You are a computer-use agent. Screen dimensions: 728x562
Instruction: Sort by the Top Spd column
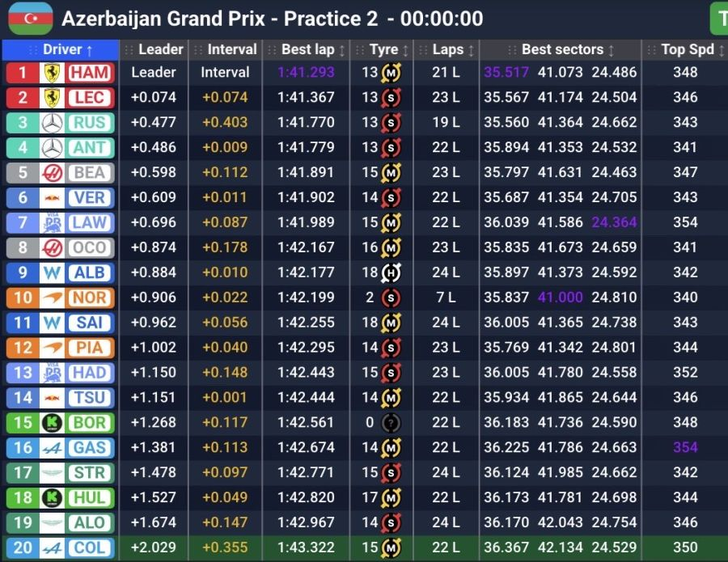(687, 49)
